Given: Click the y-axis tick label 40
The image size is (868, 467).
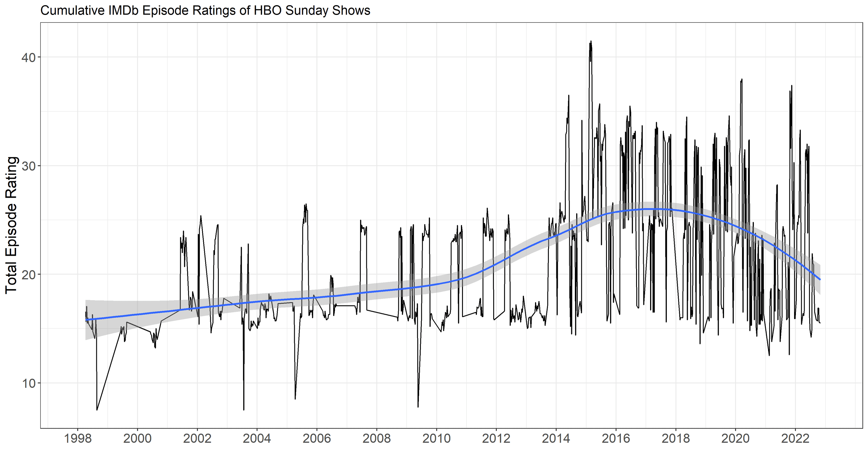Looking at the screenshot, I should click(x=28, y=58).
